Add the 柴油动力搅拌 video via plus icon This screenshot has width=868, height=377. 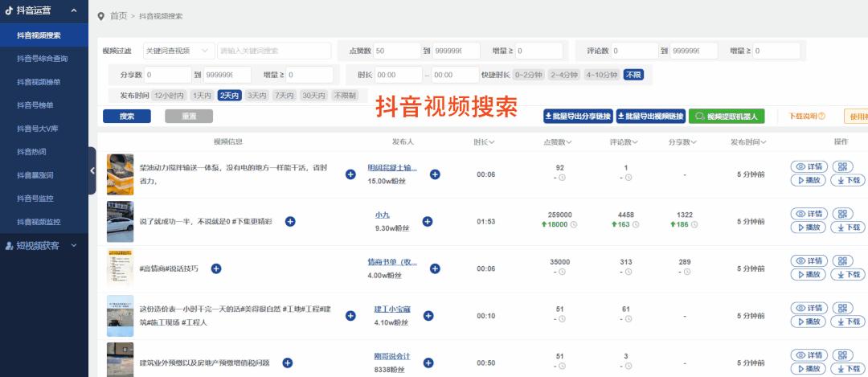coord(350,174)
